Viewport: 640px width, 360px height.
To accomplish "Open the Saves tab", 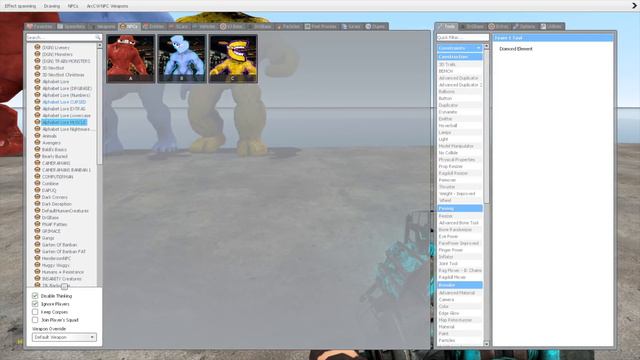I will [x=351, y=27].
